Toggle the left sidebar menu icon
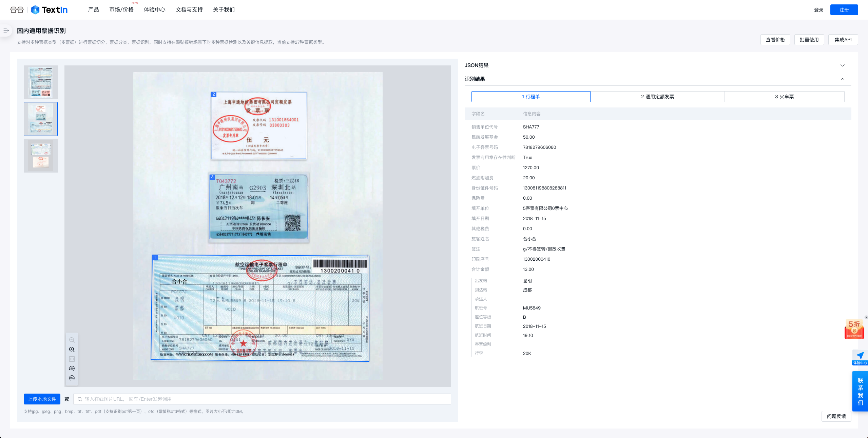 click(6, 31)
